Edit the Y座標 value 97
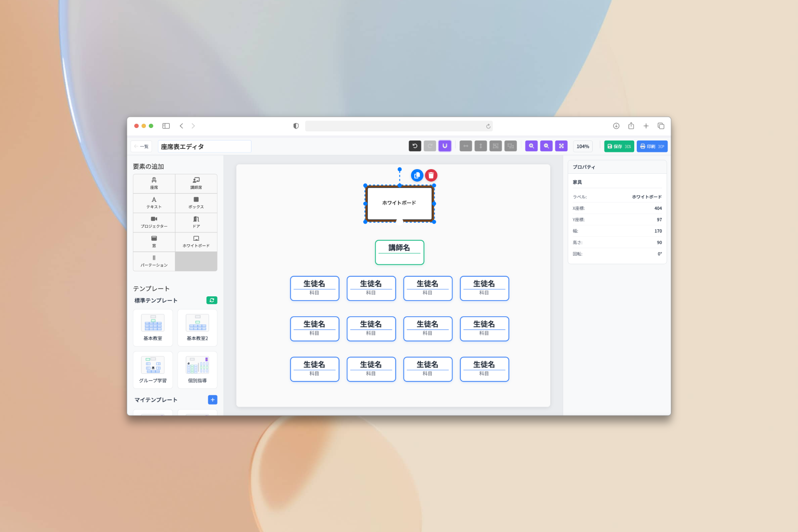798x532 pixels. (x=659, y=219)
